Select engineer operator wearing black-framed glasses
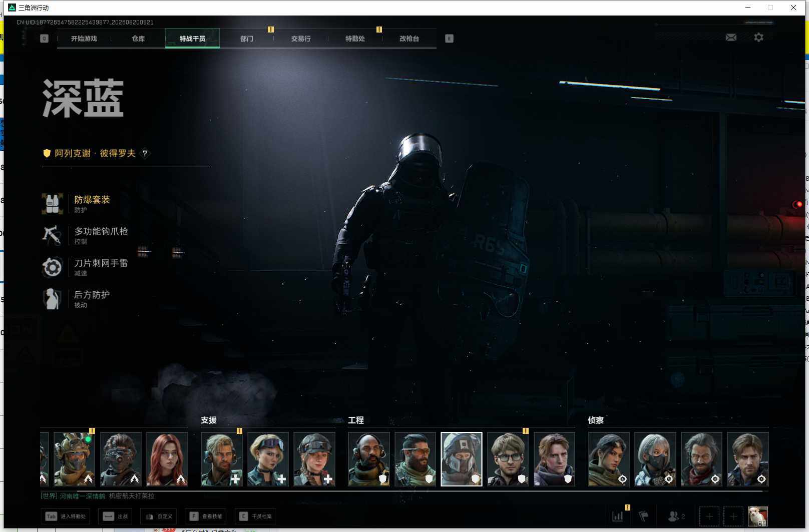This screenshot has height=532, width=809. point(508,459)
